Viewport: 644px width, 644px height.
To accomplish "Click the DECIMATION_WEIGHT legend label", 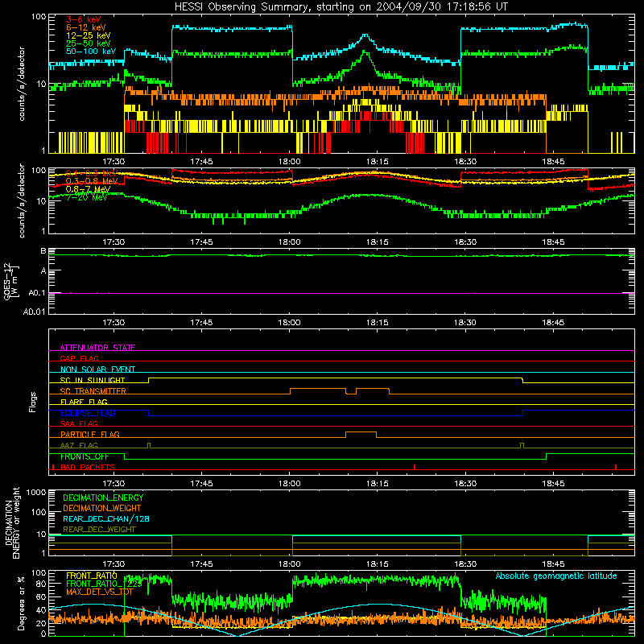I will [x=102, y=508].
